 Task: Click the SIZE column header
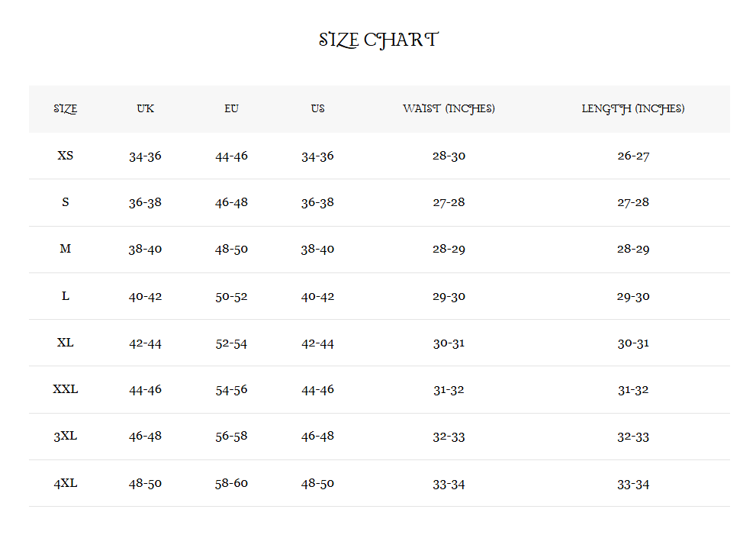click(x=66, y=109)
